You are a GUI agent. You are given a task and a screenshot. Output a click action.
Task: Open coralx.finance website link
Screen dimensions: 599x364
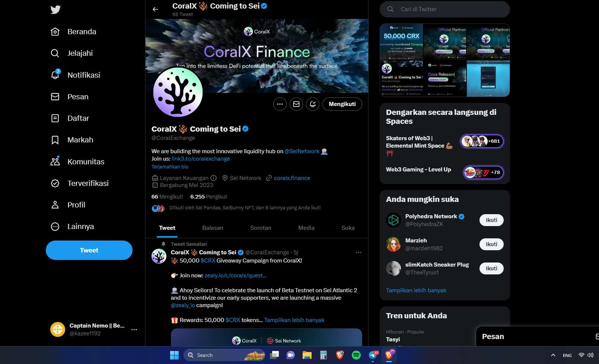(x=292, y=178)
